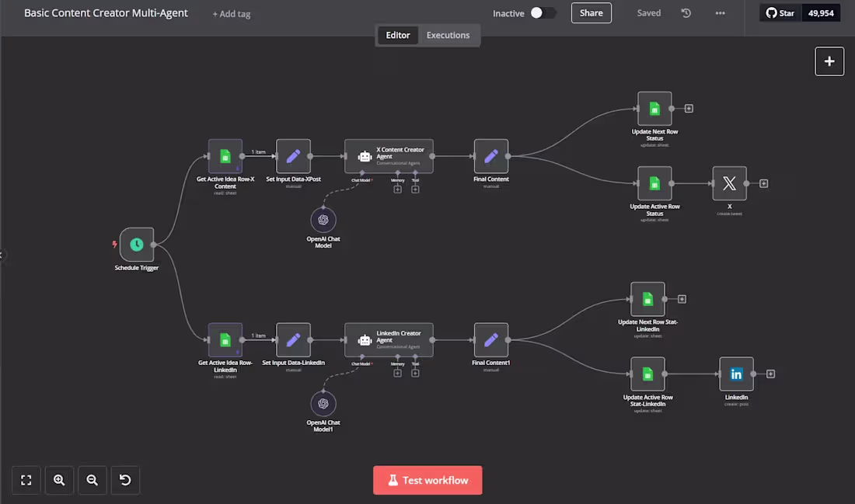Fit workflow to screen with fullscreen icon

point(26,480)
